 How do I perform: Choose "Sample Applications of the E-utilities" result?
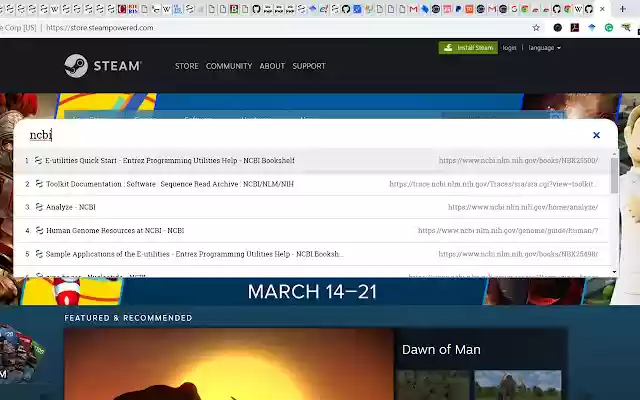click(311, 254)
